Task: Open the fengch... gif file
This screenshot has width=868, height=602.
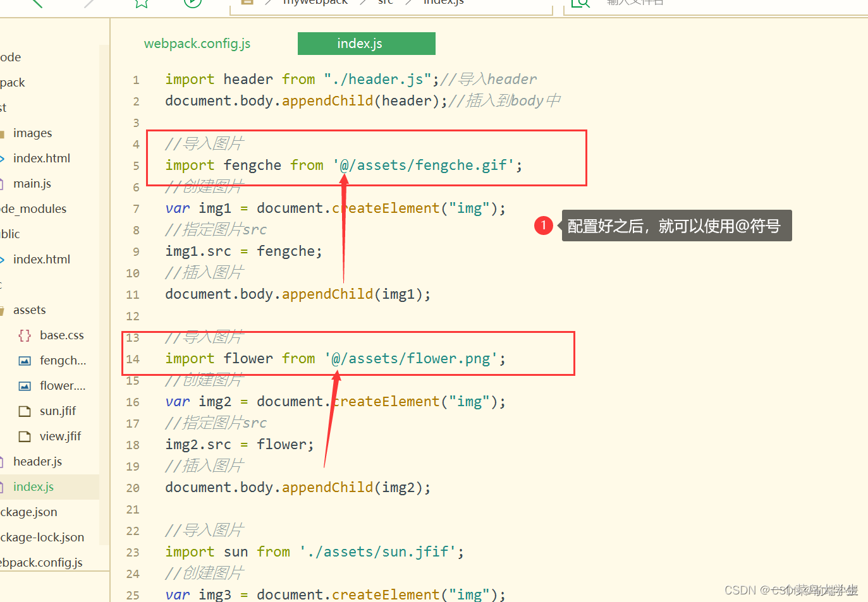Action: [x=63, y=361]
